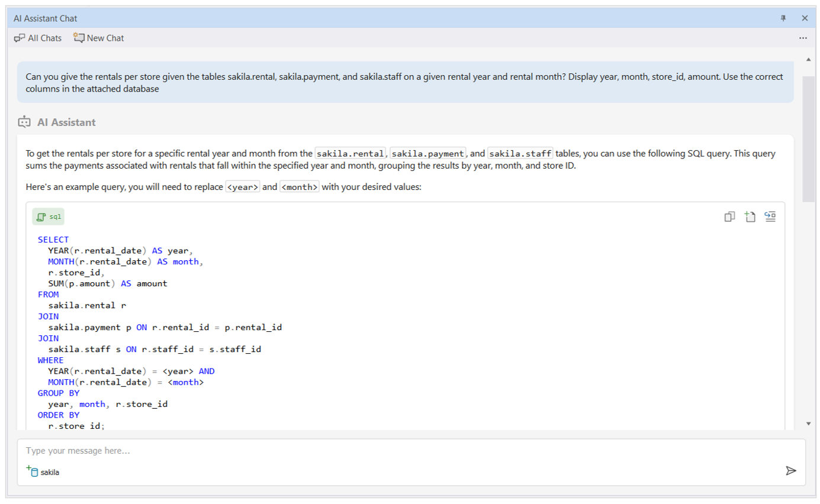The image size is (820, 504).
Task: Send the chat message with arrow icon
Action: pos(790,470)
